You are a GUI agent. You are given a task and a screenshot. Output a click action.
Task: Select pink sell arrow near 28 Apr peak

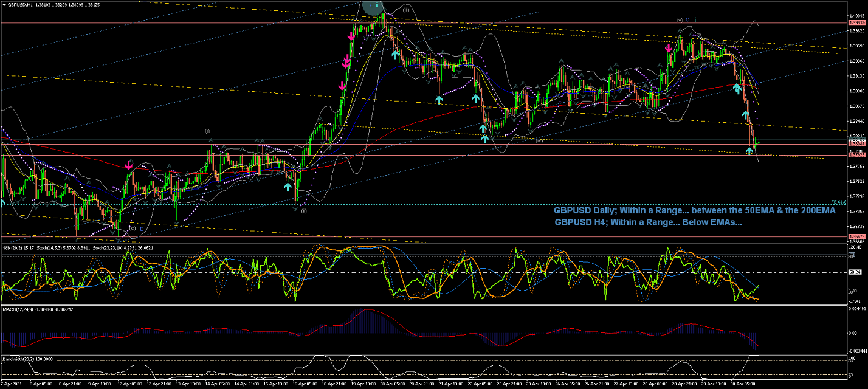[669, 47]
